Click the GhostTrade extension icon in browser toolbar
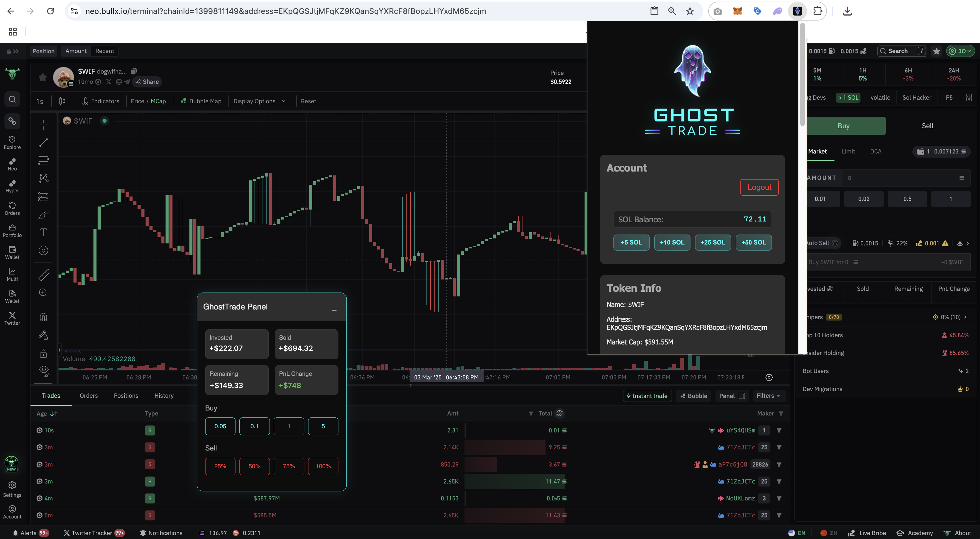This screenshot has height=539, width=980. click(797, 11)
